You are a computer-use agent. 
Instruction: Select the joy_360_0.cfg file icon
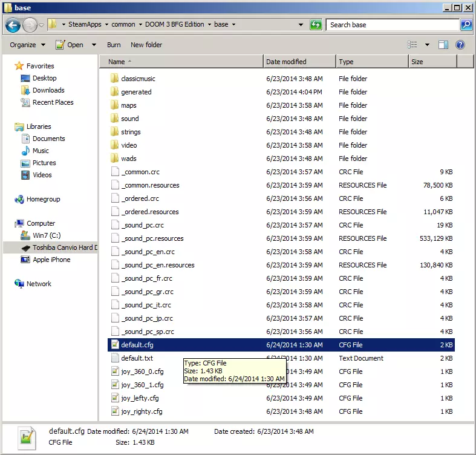pos(115,372)
